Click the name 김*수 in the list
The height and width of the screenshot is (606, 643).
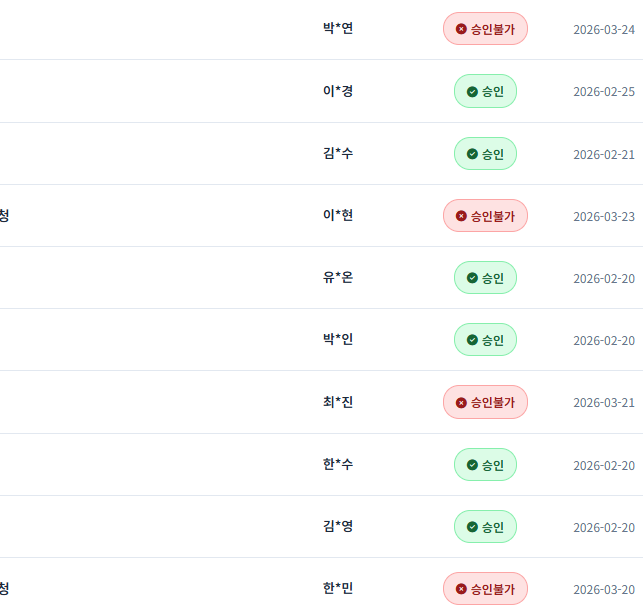click(x=338, y=153)
